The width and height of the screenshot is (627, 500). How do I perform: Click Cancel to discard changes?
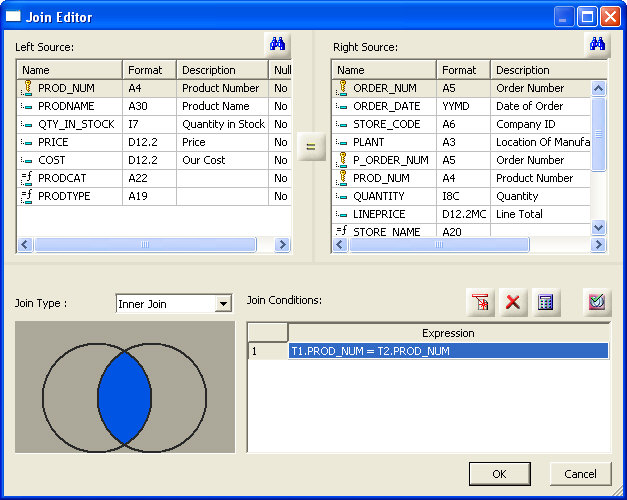(x=580, y=474)
